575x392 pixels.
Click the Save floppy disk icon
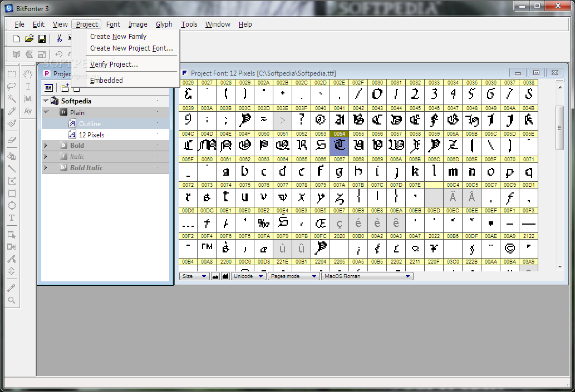point(42,38)
